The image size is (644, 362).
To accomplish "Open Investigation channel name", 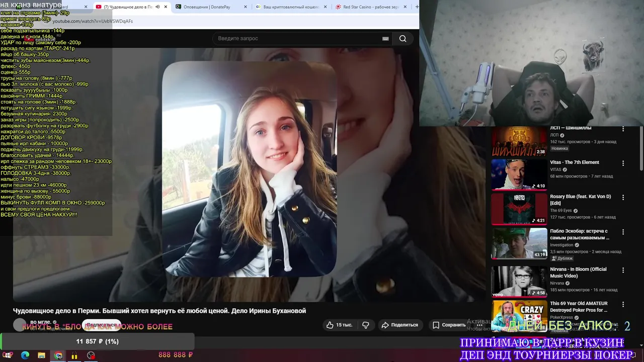I will pos(561,245).
